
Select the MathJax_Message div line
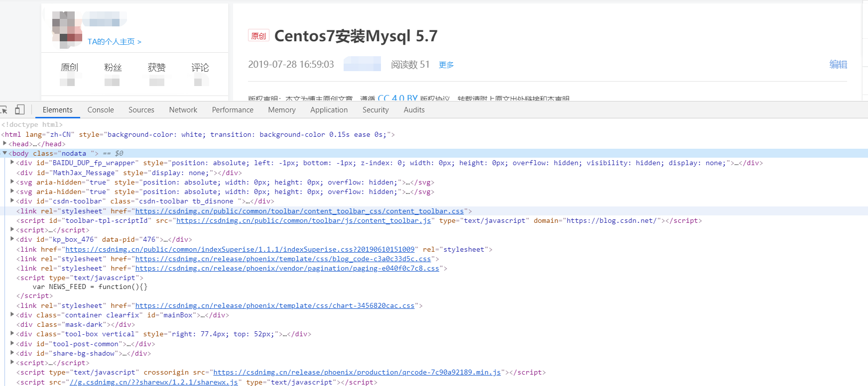[129, 173]
